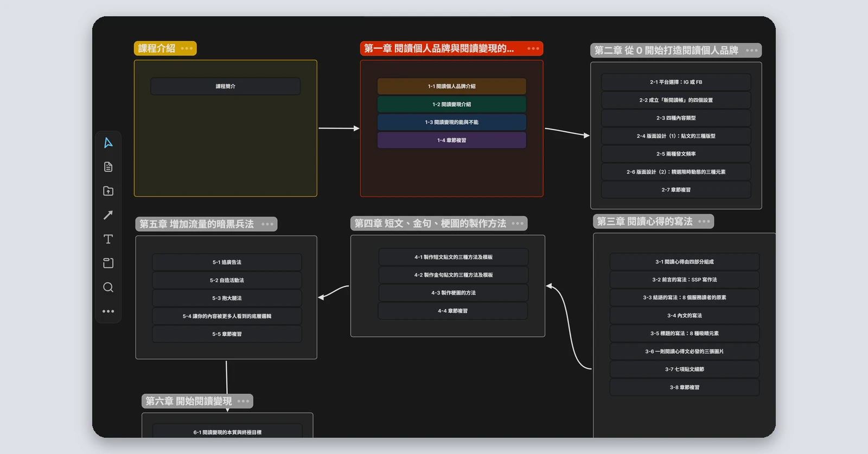Viewport: 868px width, 454px height.
Task: Open the three-dot menu on 第五章 section
Action: point(267,224)
